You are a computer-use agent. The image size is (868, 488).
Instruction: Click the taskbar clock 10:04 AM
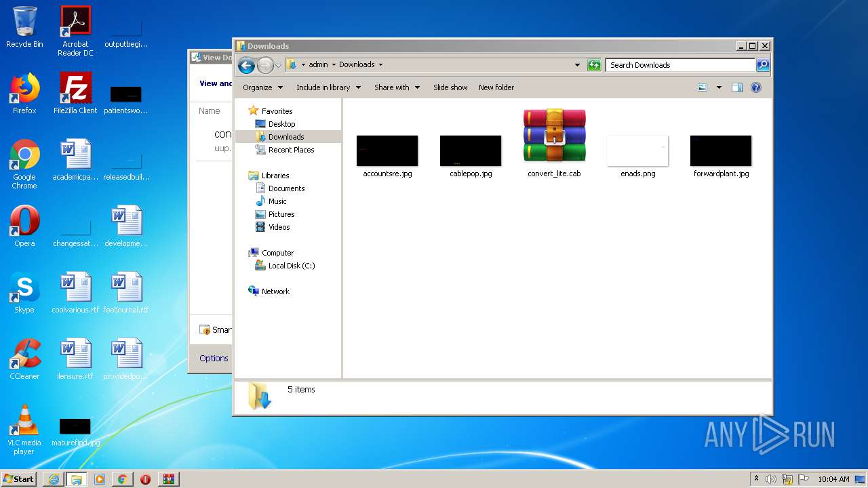pos(833,479)
